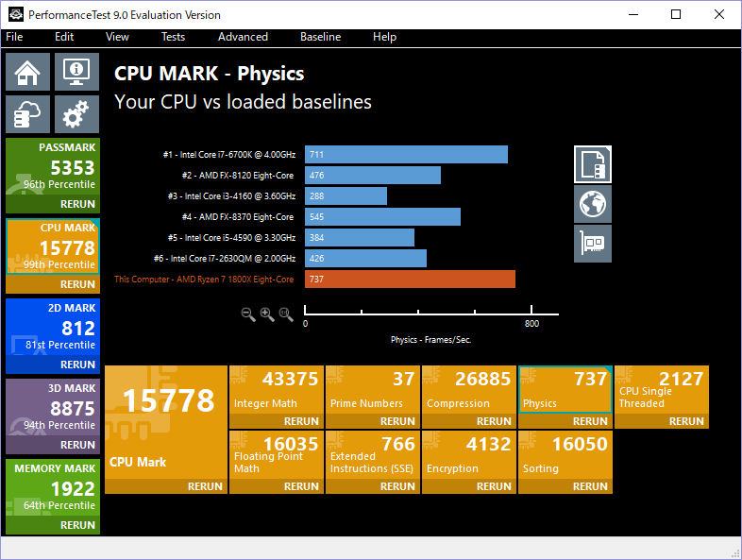Open the File menu
Screen dimensions: 742x560
coord(14,37)
